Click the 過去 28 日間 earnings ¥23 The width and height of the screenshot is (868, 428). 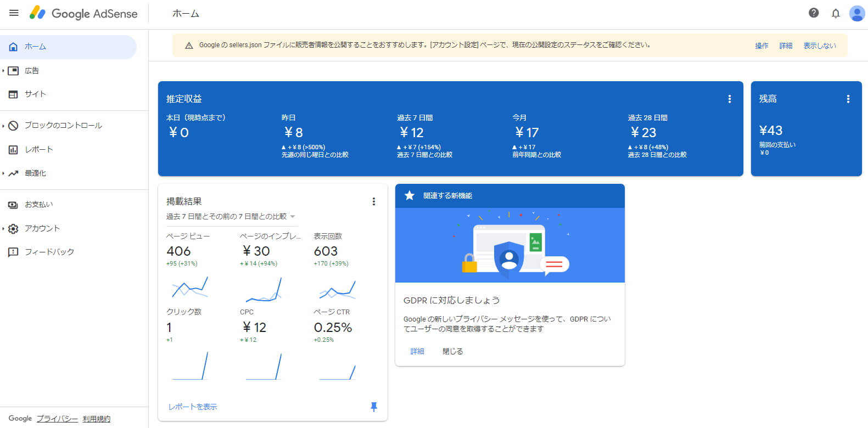pyautogui.click(x=643, y=132)
